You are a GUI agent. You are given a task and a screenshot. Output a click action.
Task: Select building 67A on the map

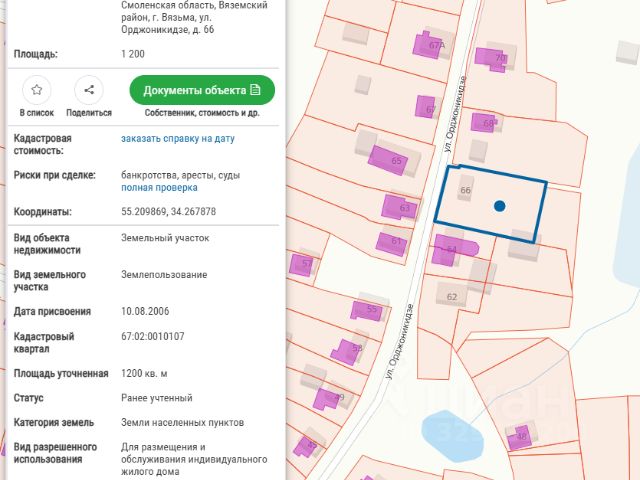pyautogui.click(x=428, y=44)
